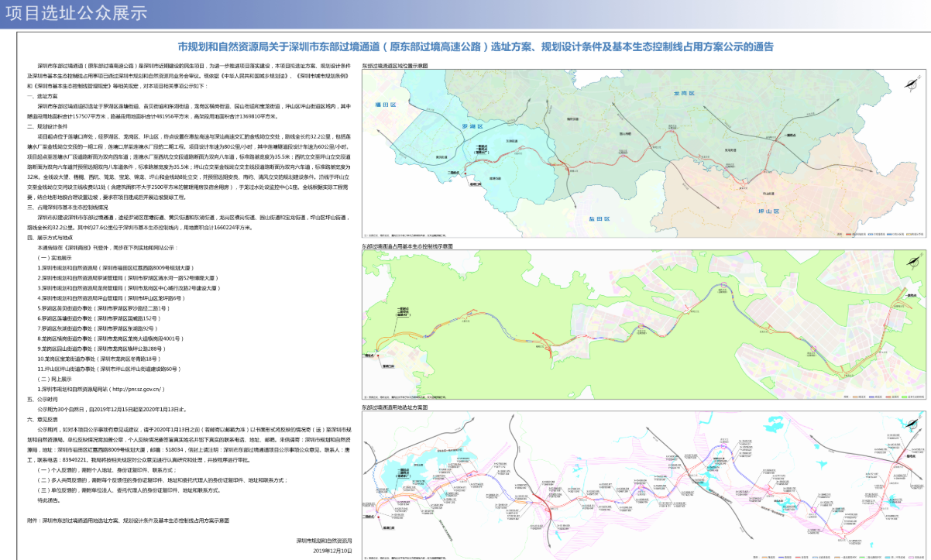Select the heading 三、占用深圳市基本生态控制线情况
The width and height of the screenshot is (931, 560).
click(67, 208)
